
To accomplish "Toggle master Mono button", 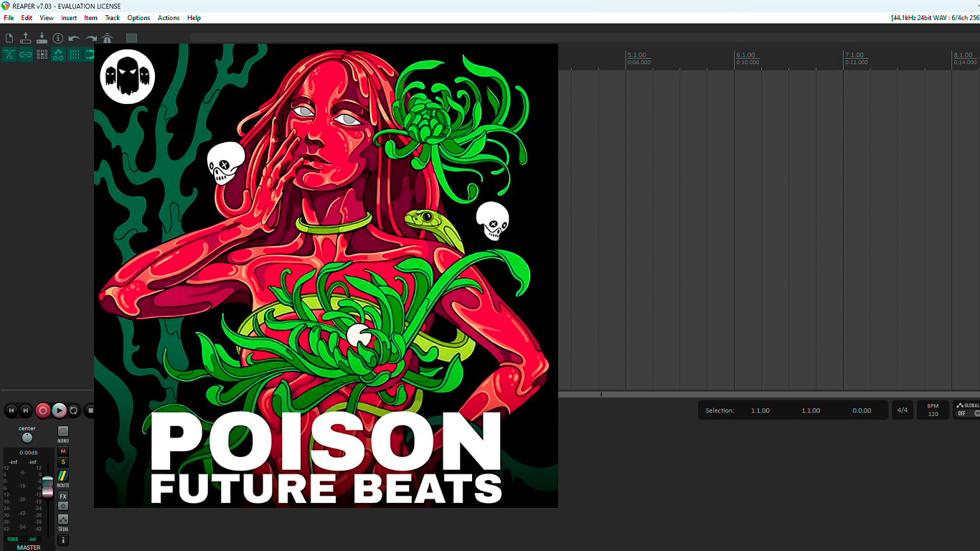I will click(x=63, y=431).
